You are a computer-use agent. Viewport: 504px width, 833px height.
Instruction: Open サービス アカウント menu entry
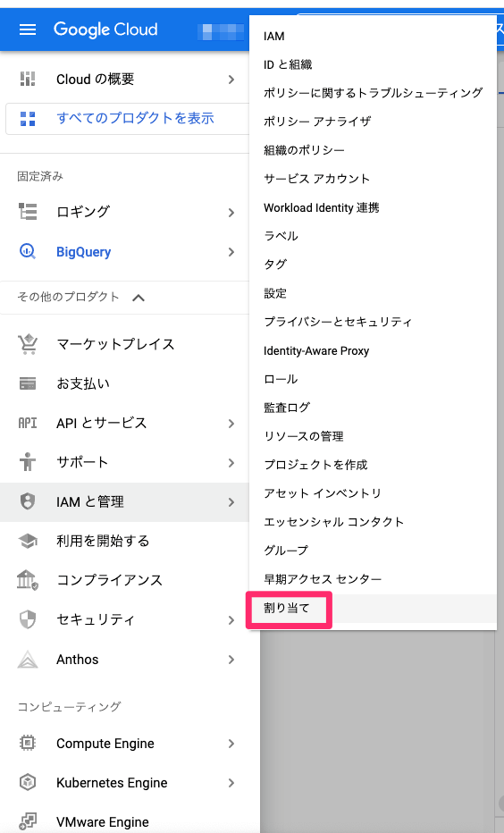(x=373, y=179)
